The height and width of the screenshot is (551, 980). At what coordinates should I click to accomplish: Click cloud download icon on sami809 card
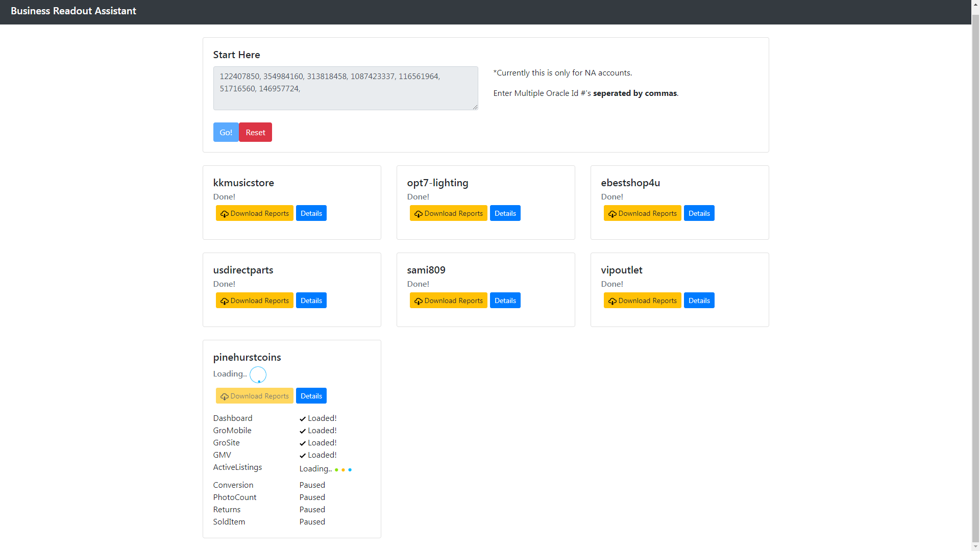click(x=418, y=301)
